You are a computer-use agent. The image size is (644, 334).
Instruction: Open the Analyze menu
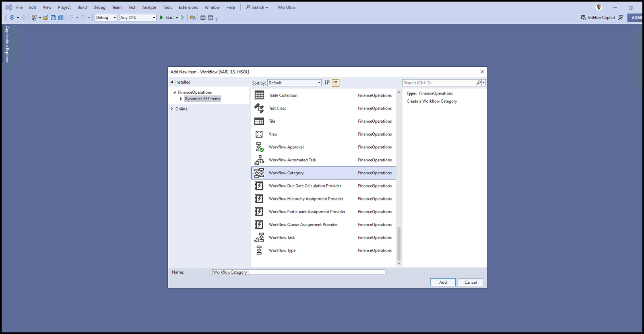tap(149, 7)
